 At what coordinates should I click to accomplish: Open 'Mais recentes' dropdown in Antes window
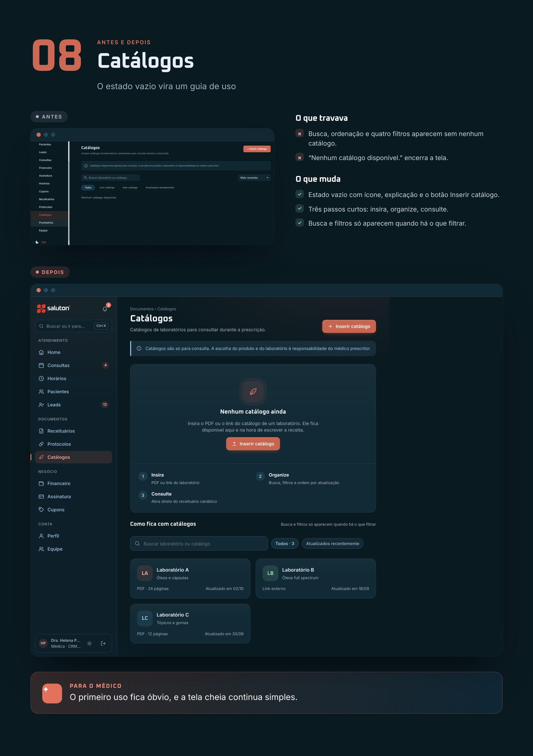tap(254, 178)
